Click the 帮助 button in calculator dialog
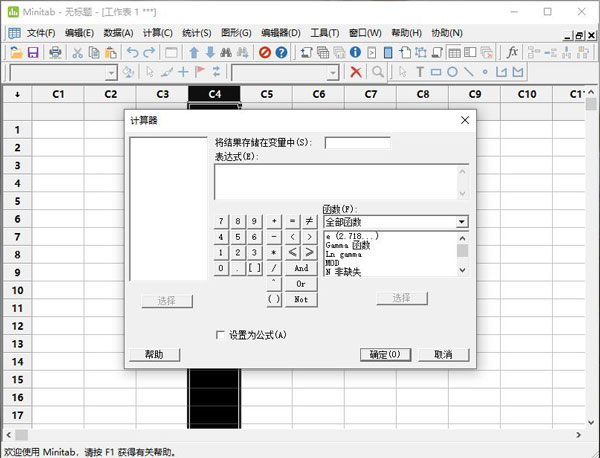Screen dimensions: 600x458 tap(154, 355)
